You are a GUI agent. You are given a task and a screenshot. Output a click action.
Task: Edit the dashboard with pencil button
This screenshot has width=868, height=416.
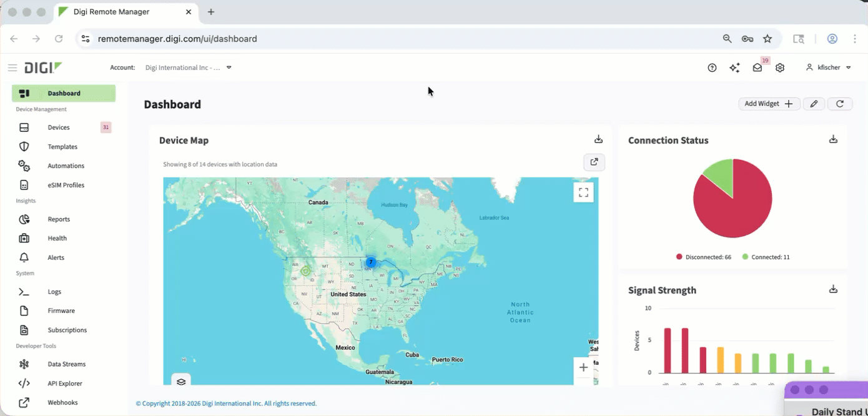coord(814,104)
